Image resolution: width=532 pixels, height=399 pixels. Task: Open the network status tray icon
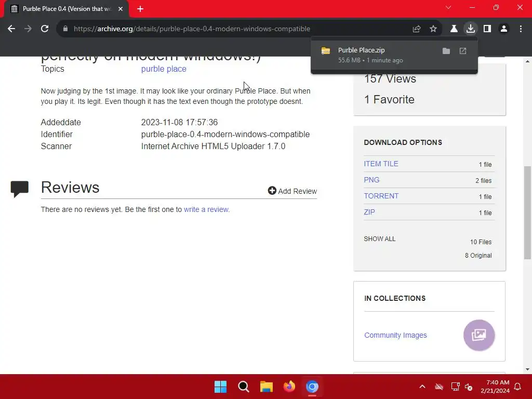click(455, 387)
